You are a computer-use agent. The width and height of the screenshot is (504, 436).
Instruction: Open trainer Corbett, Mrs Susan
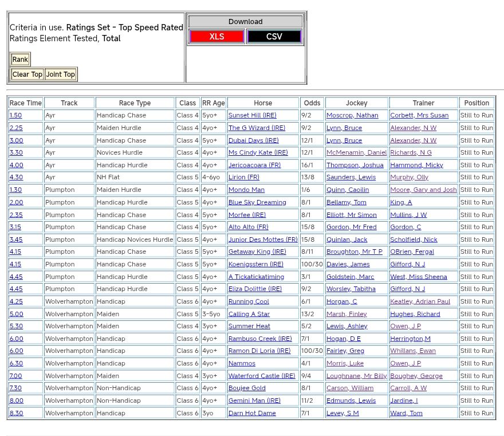[419, 115]
